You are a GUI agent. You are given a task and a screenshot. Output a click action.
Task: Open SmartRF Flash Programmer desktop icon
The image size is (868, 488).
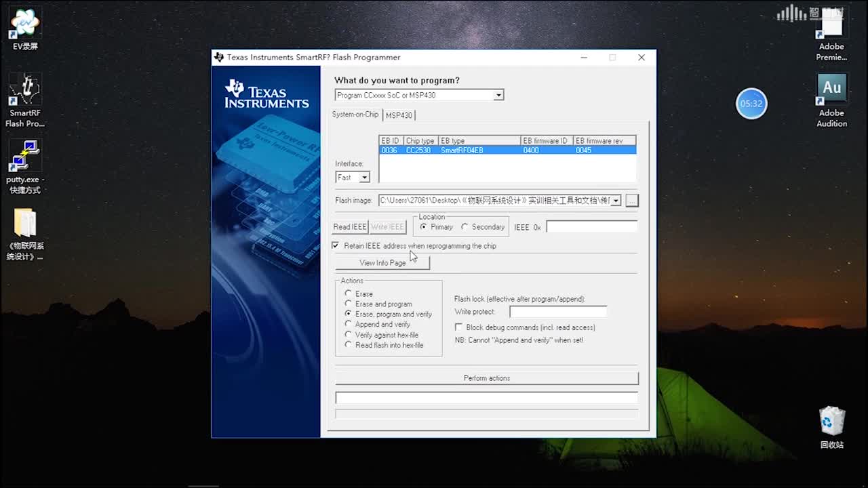[25, 100]
